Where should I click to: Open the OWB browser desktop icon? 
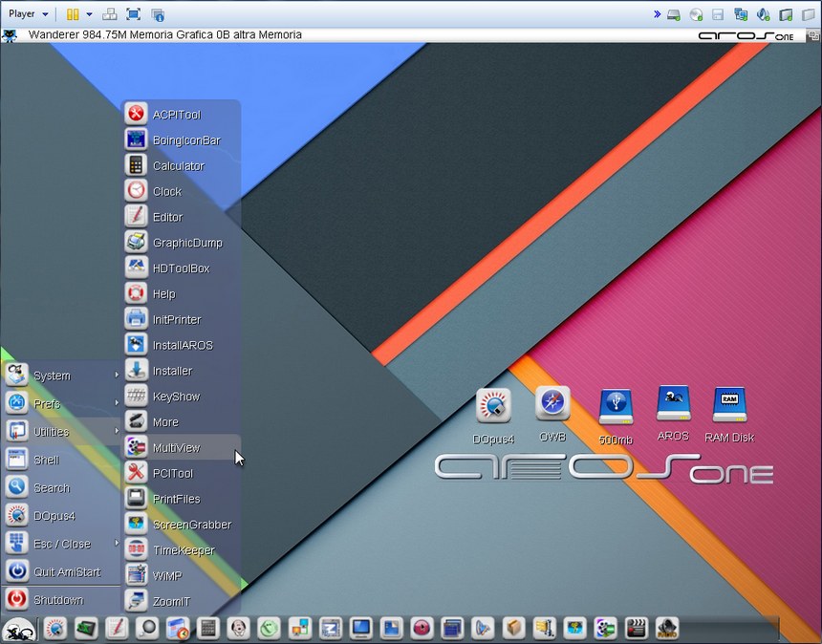(x=552, y=404)
